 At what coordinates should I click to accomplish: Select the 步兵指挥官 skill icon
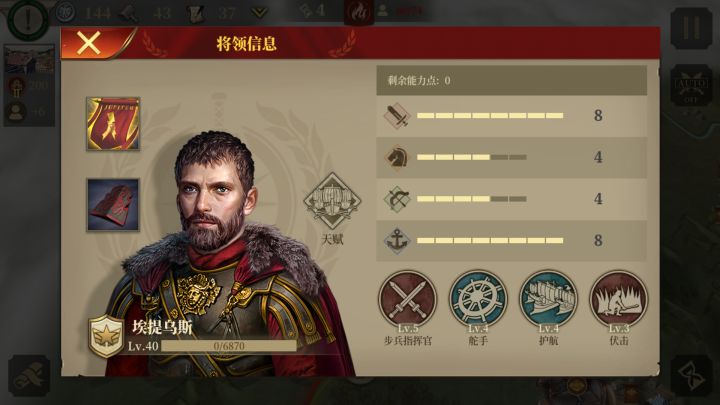(x=408, y=299)
